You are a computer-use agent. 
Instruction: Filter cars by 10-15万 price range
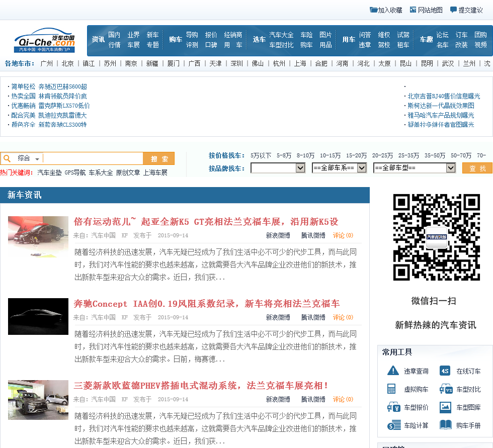[x=330, y=155]
